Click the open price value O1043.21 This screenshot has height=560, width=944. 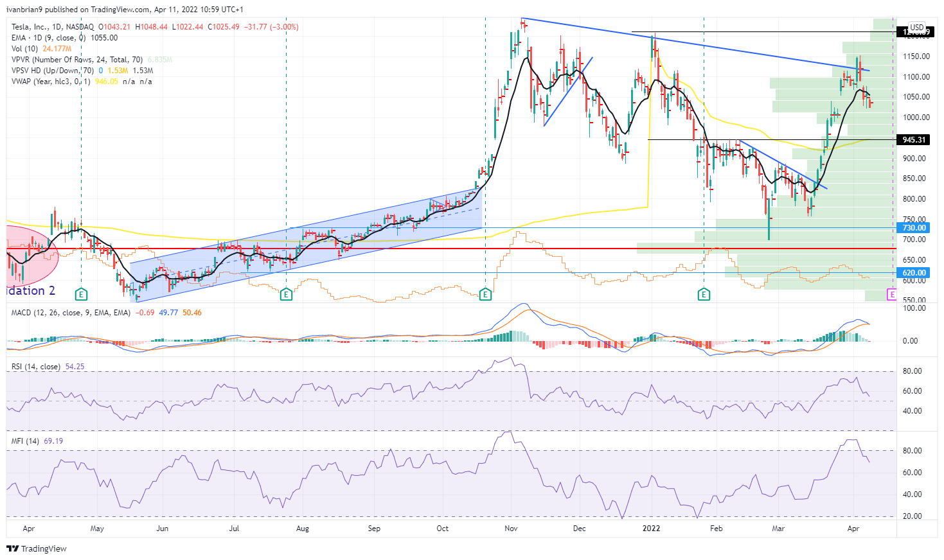[115, 27]
